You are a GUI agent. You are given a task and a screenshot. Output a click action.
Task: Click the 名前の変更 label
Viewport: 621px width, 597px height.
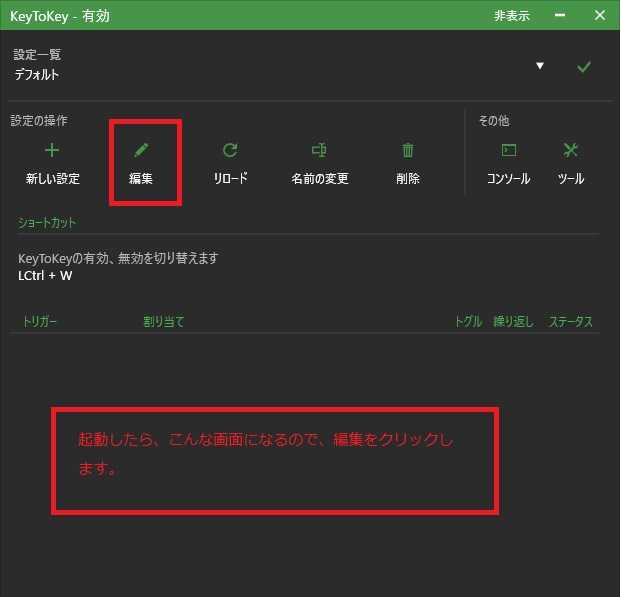point(320,178)
